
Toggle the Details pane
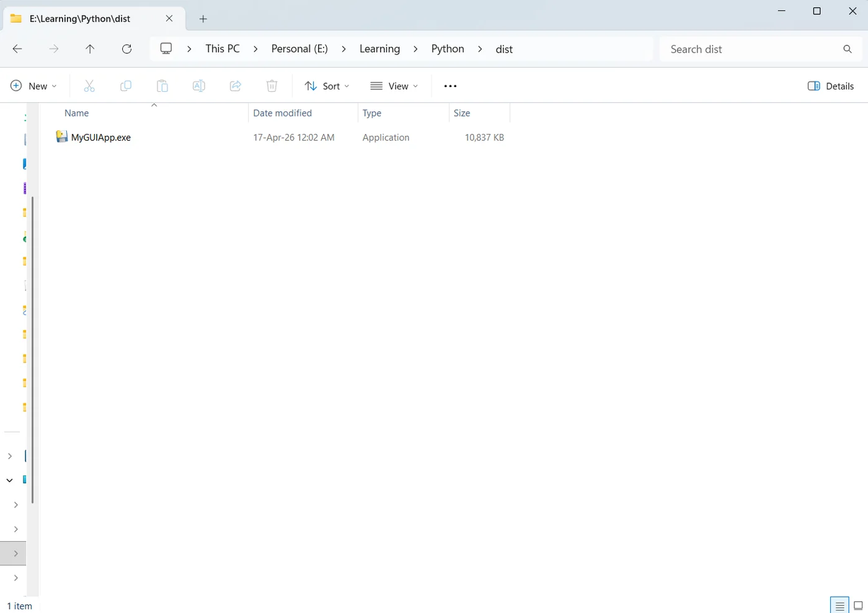point(831,86)
